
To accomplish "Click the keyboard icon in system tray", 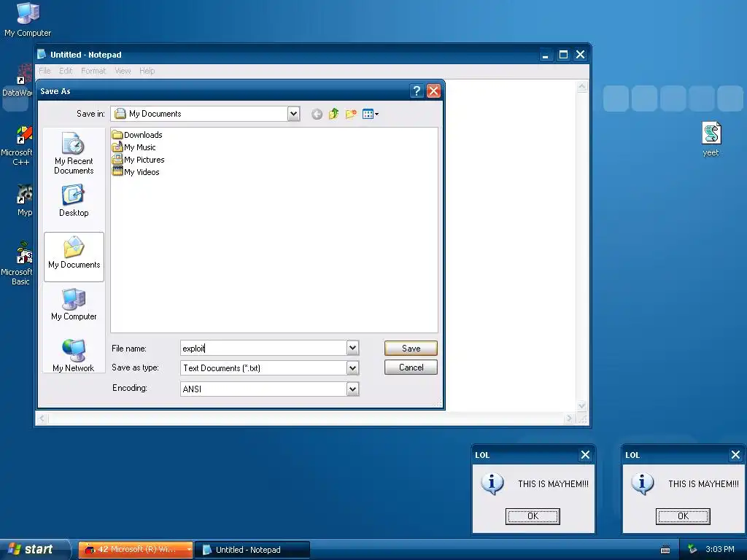I will 665,550.
